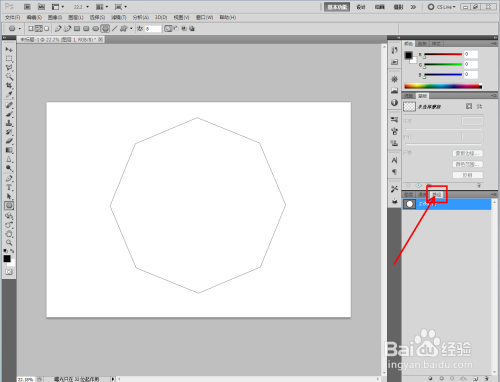Open polygon geometry options dropdown arrow
Screen dimensions: 500x382
click(x=131, y=29)
